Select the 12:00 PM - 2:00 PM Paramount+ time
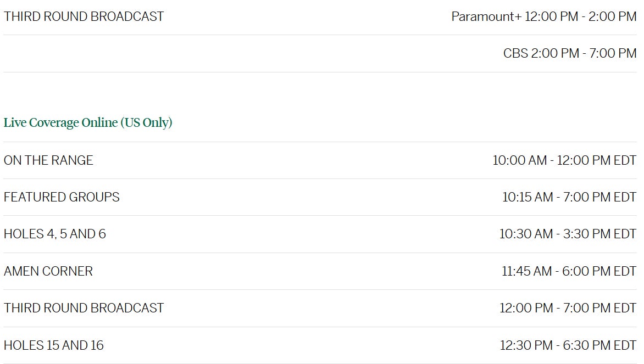 tap(580, 16)
